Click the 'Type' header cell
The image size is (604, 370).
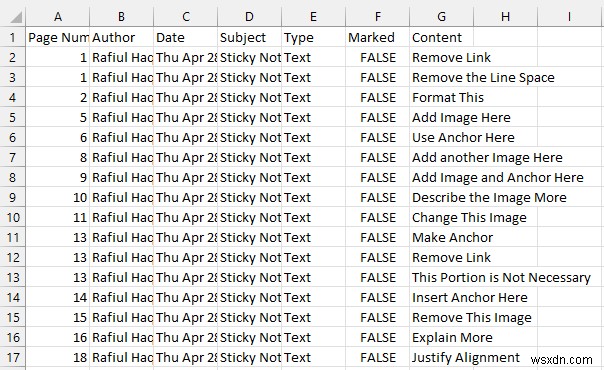[314, 37]
